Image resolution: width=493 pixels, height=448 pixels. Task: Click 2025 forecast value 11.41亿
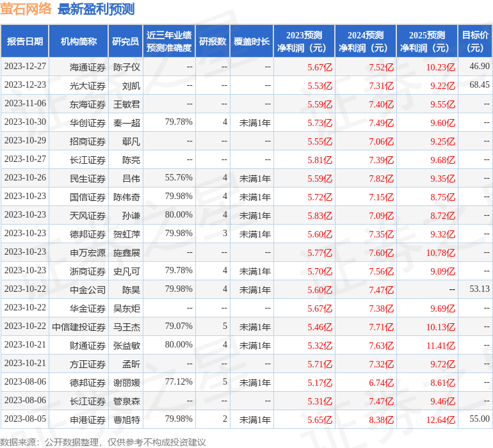[440, 345]
